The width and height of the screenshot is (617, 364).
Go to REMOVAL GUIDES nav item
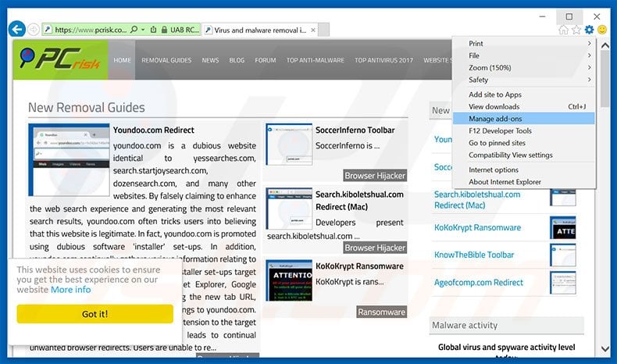166,60
